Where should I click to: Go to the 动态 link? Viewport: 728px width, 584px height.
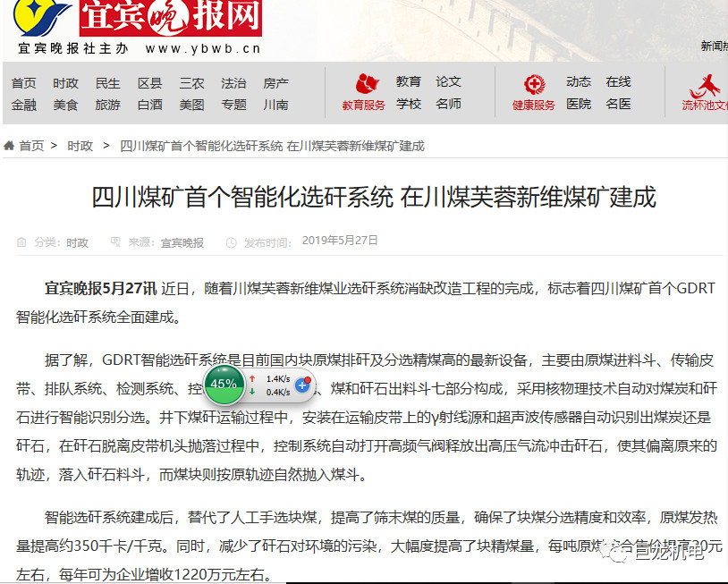coord(579,81)
